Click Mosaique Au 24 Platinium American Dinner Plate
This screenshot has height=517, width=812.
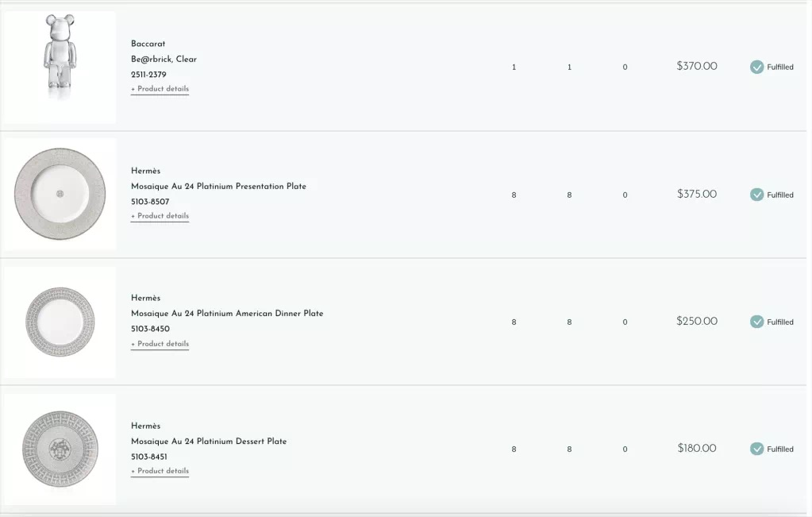227,313
